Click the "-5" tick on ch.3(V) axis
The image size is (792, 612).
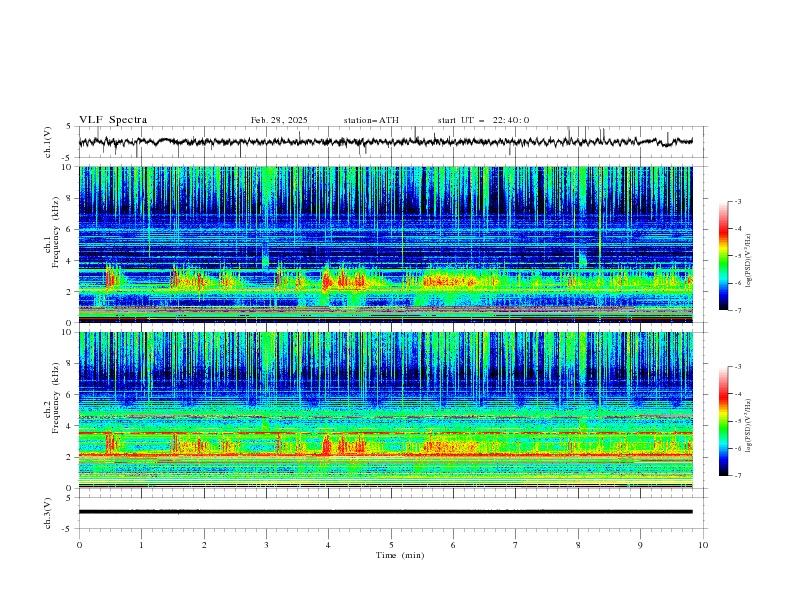pos(68,529)
